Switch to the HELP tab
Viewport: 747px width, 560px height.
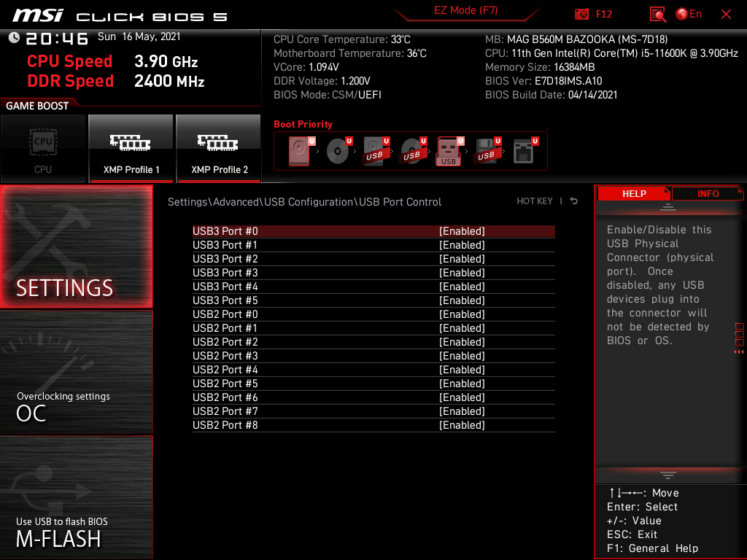[x=634, y=193]
